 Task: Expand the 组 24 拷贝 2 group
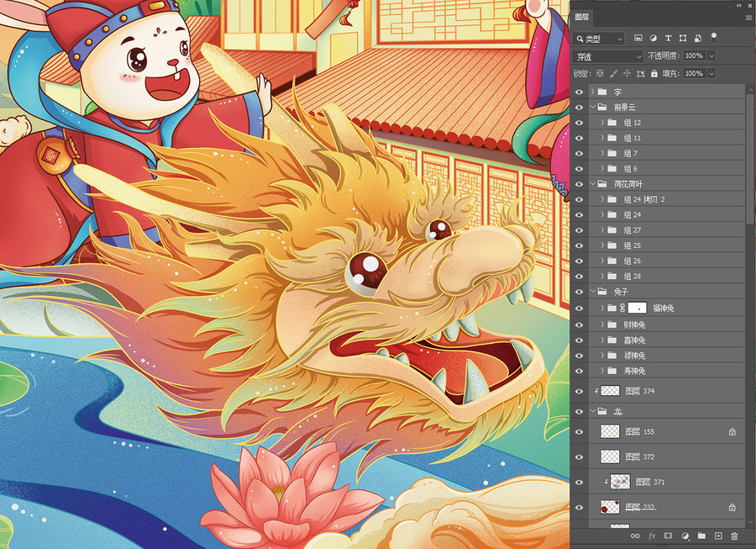point(602,199)
